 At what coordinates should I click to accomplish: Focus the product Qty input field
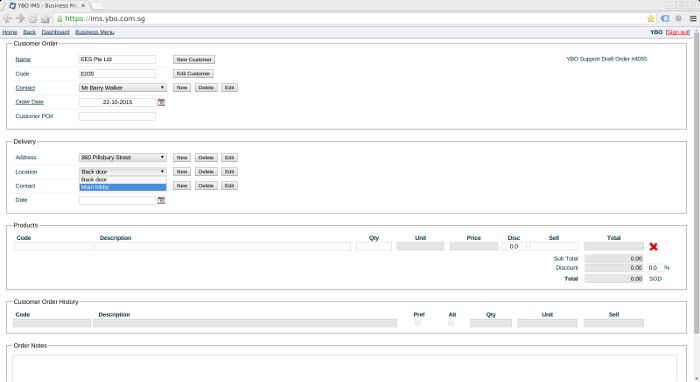374,246
